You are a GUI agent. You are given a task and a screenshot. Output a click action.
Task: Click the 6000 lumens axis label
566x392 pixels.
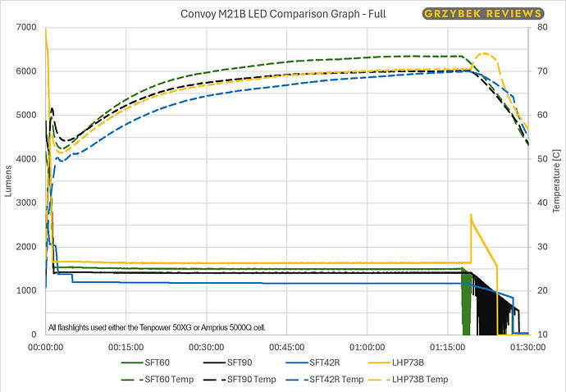pyautogui.click(x=26, y=71)
